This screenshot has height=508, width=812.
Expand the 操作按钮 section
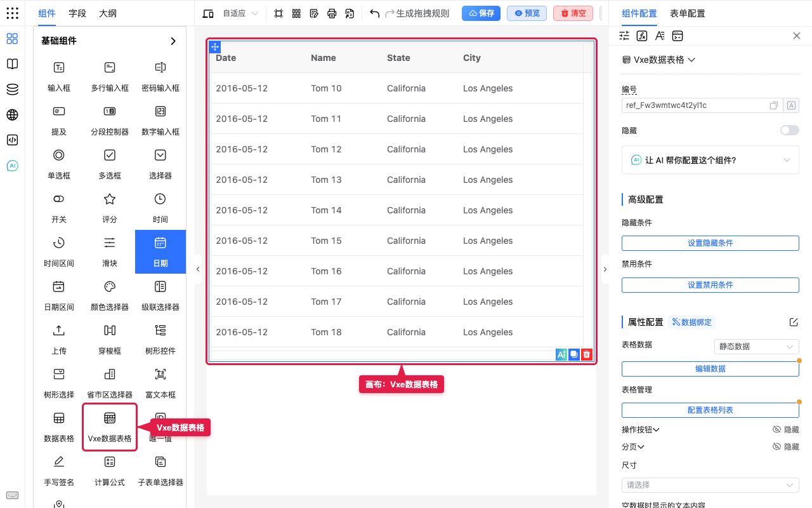pos(641,429)
